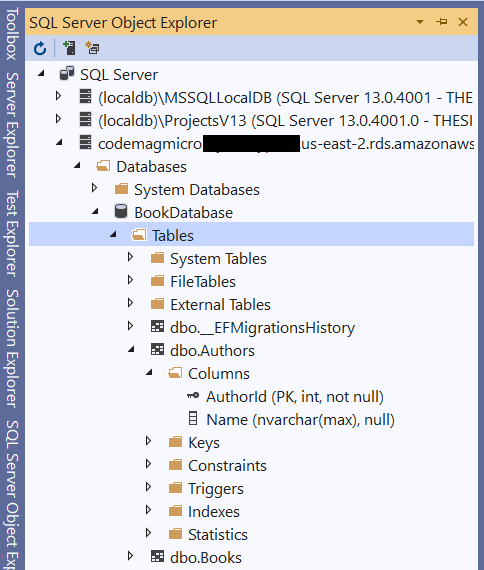Click the BookDatabase cylinder icon
Image resolution: width=484 pixels, height=570 pixels.
(x=121, y=212)
